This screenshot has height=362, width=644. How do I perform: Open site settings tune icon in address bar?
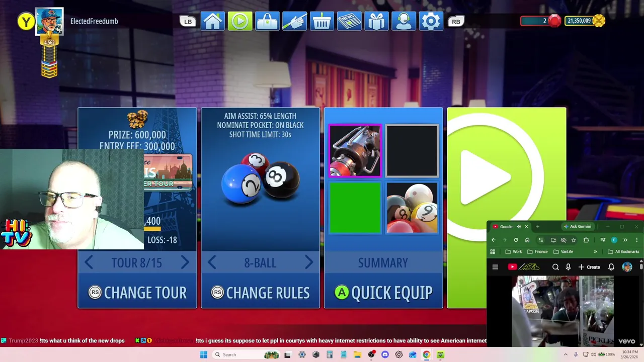(x=541, y=240)
